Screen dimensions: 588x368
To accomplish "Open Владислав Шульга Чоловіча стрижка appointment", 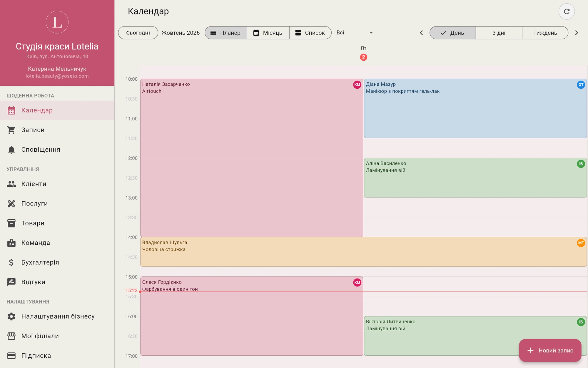I will coord(363,252).
